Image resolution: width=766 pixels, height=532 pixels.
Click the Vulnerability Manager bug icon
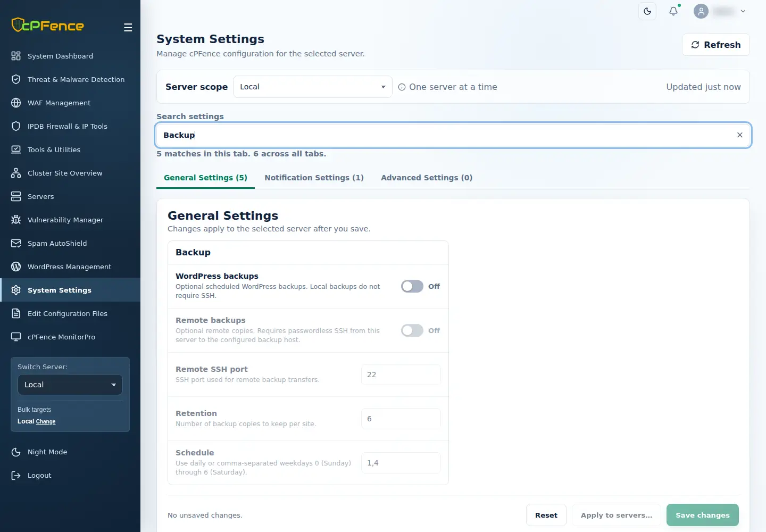click(x=16, y=220)
